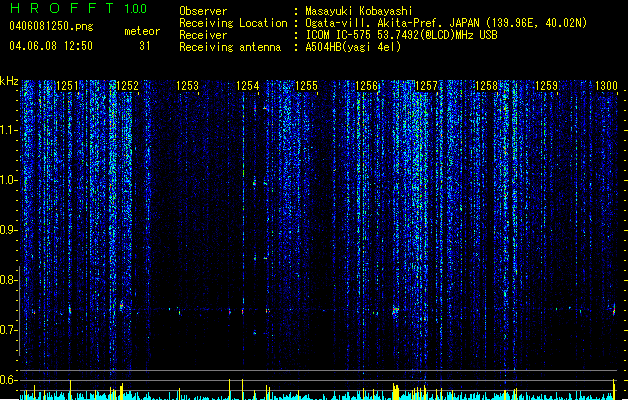Screen dimensions: 629x400
Task: Click the 0.6 kHz frequency axis label
Action: tap(8, 380)
